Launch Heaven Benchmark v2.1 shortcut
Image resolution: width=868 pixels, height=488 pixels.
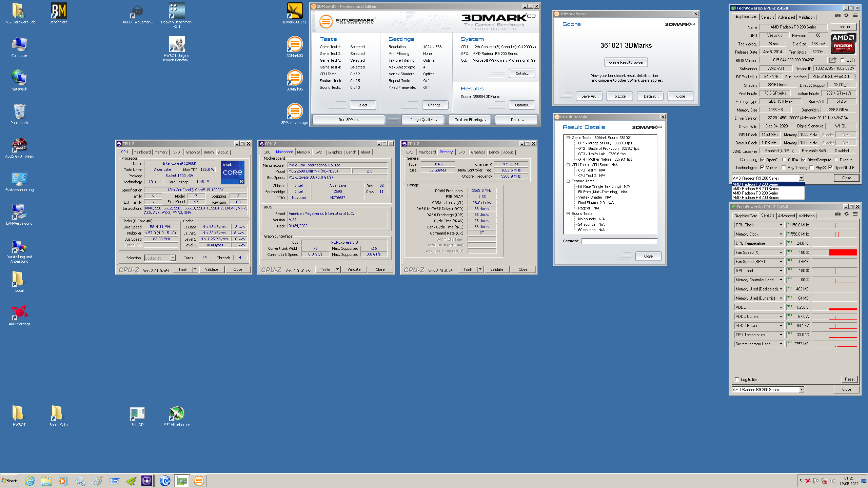tap(177, 15)
